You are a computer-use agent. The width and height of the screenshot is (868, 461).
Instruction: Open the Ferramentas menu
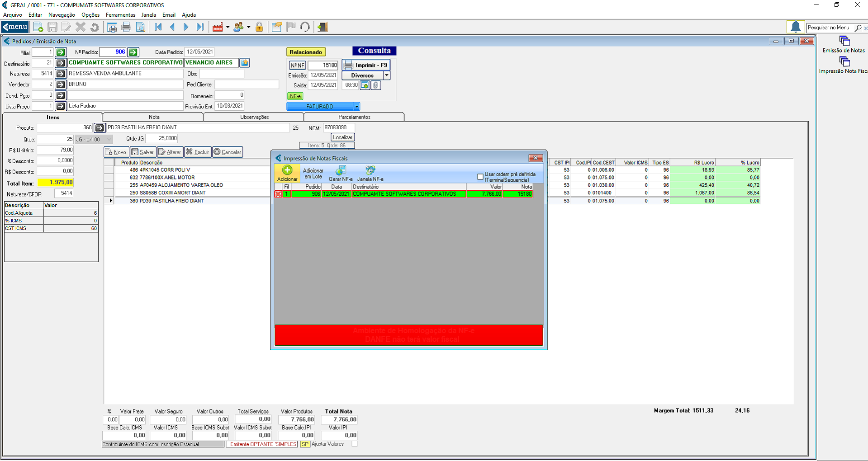pos(120,15)
